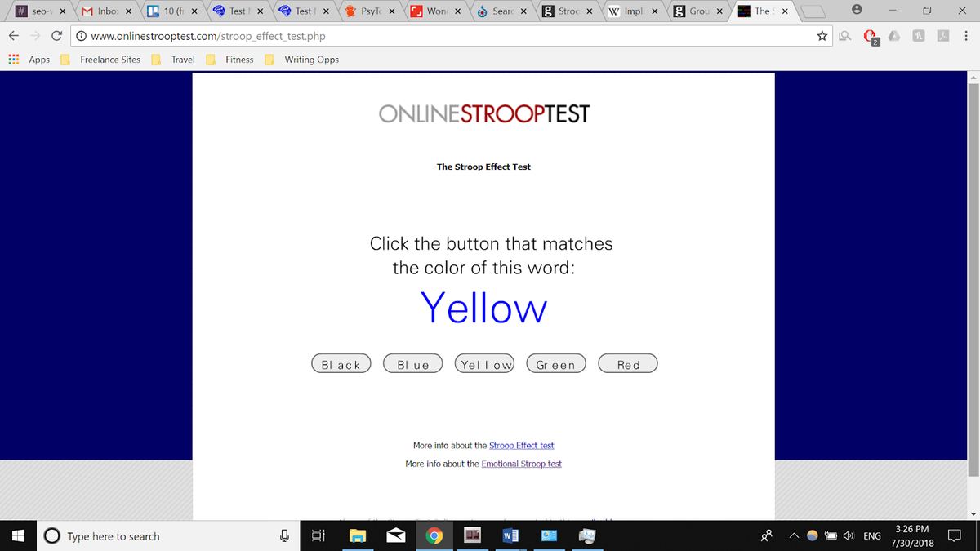Open the Apps bookmarks shortcut
This screenshot has height=551, width=980.
(29, 60)
